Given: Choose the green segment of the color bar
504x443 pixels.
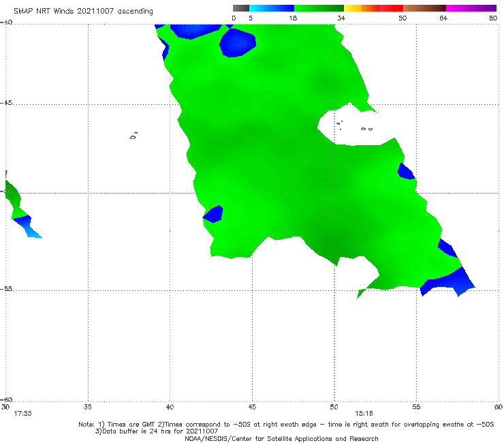Looking at the screenshot, I should tap(319, 8).
